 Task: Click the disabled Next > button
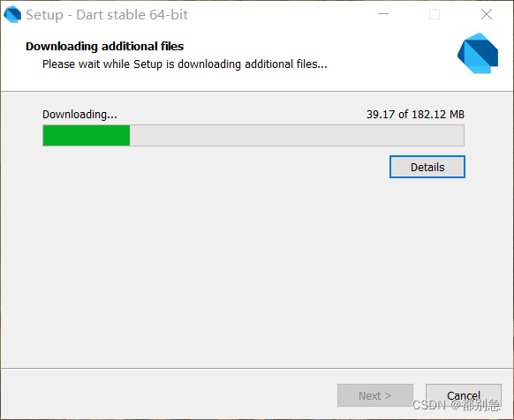[x=375, y=395]
